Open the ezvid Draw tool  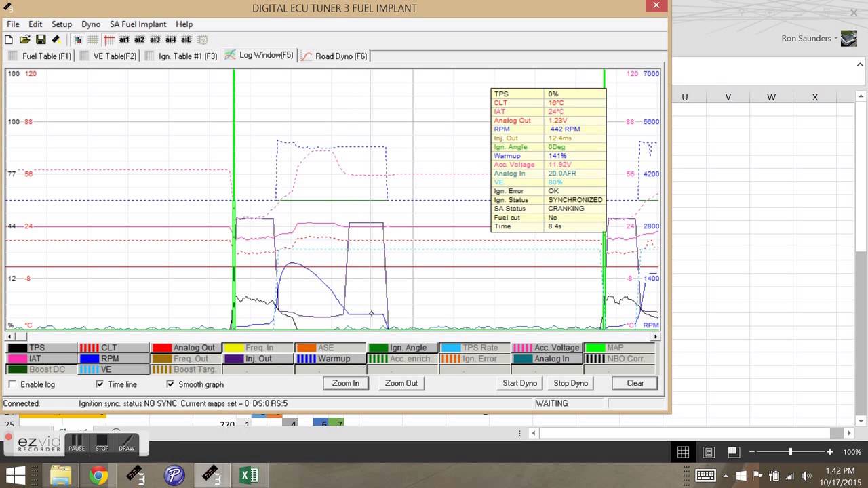127,443
